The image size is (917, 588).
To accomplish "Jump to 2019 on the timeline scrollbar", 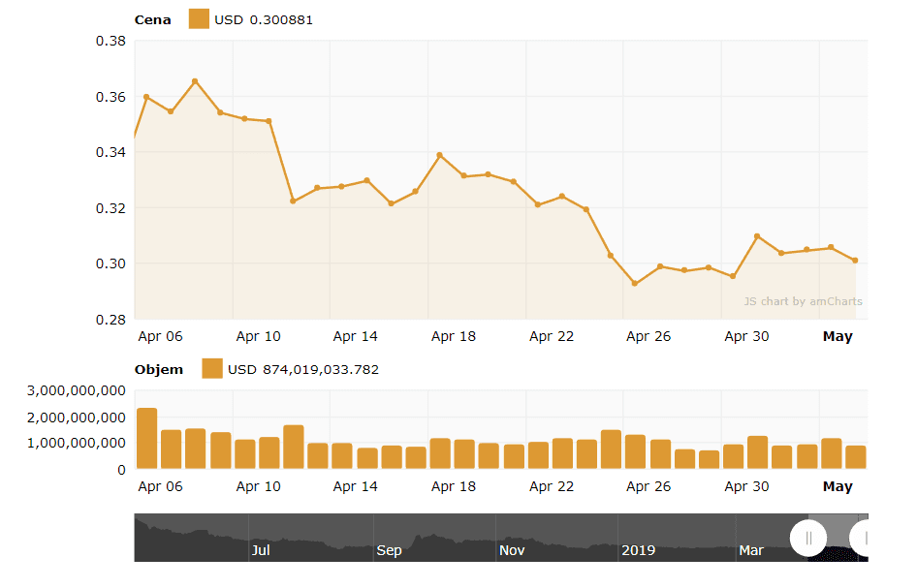I will [638, 550].
